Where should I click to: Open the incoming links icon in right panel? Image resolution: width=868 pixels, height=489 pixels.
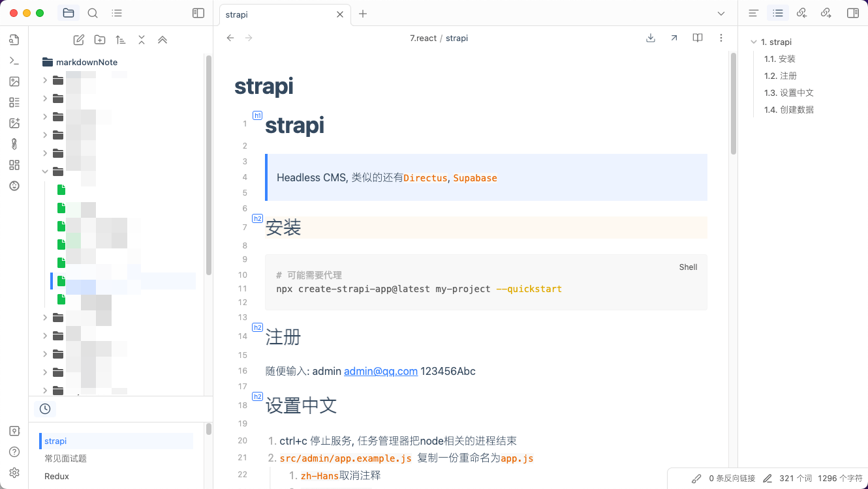(x=802, y=13)
